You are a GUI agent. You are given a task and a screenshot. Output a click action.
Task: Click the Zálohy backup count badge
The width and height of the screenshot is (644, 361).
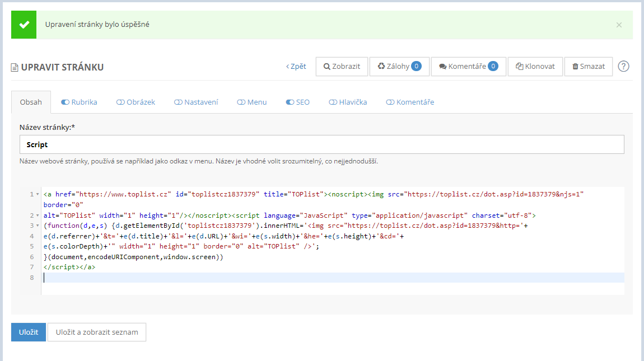point(417,66)
